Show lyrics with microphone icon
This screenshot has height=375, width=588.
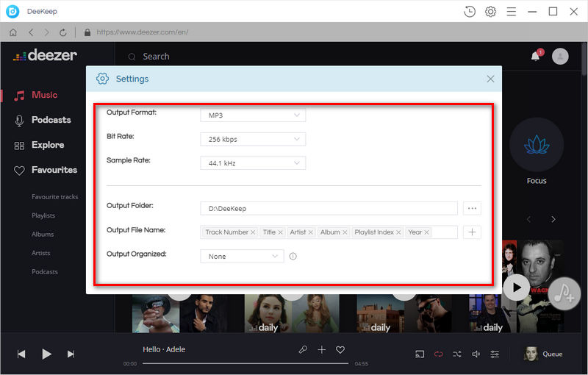[x=303, y=350]
